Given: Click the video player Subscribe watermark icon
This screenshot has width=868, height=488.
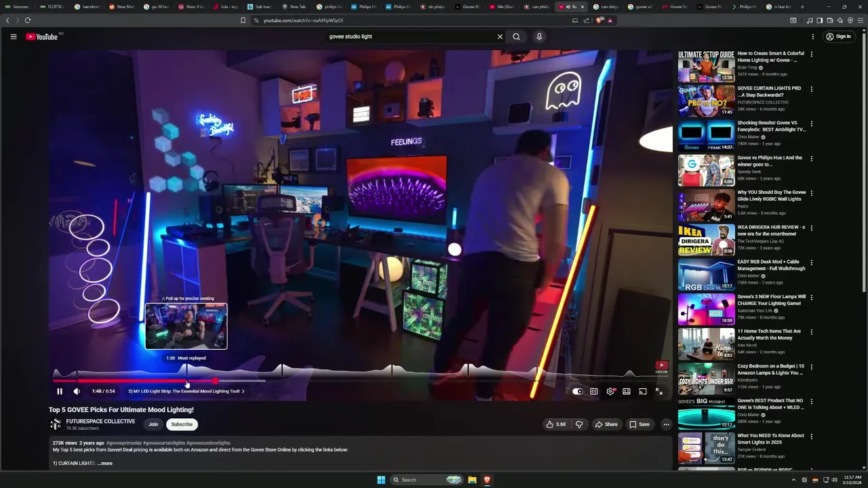Looking at the screenshot, I should (x=661, y=367).
